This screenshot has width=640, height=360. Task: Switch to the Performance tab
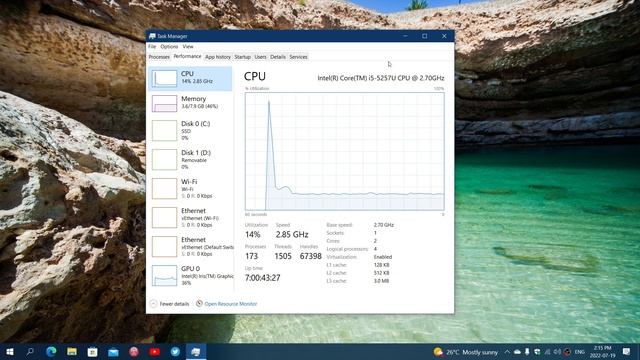(187, 57)
